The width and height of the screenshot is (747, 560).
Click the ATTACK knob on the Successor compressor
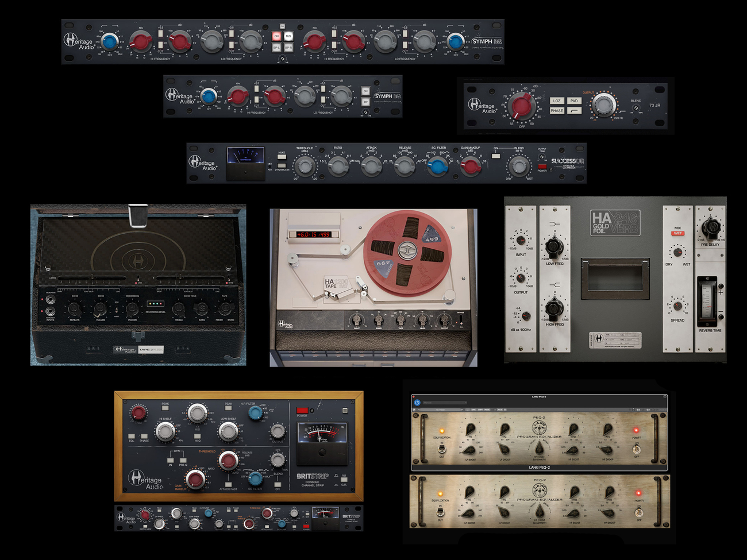click(371, 166)
